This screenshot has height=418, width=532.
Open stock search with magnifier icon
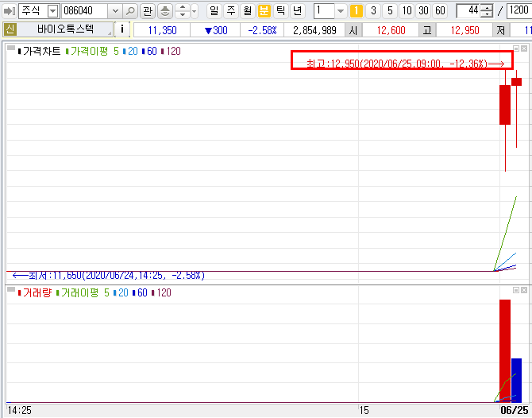(x=130, y=11)
